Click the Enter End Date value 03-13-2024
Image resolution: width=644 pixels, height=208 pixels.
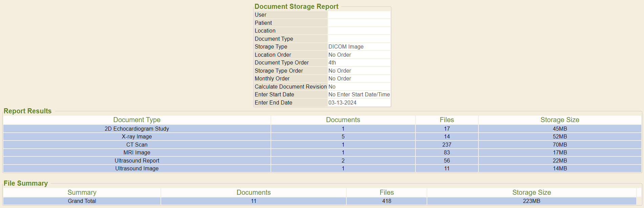(342, 102)
